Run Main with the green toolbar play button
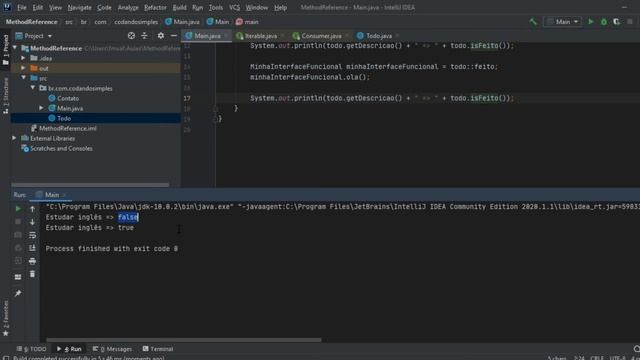Screen dimensions: 640x360 click(x=591, y=22)
